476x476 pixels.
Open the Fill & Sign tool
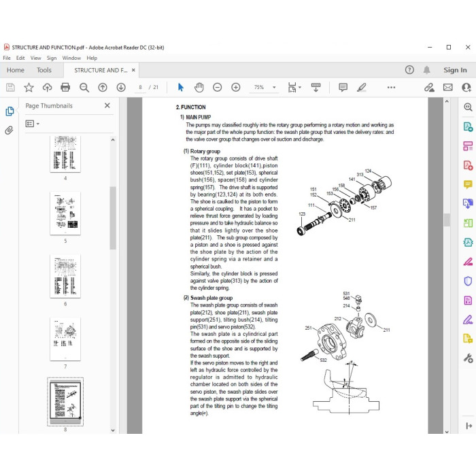tap(468, 320)
